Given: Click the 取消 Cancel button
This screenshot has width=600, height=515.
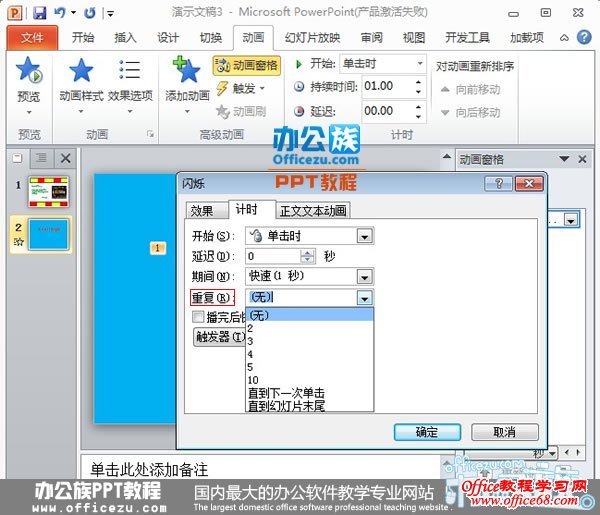Looking at the screenshot, I should (505, 432).
